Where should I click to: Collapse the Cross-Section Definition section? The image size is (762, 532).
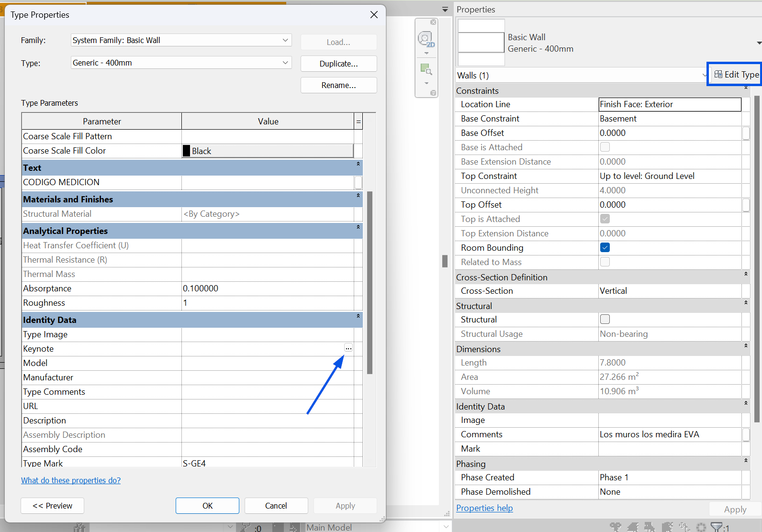click(746, 274)
